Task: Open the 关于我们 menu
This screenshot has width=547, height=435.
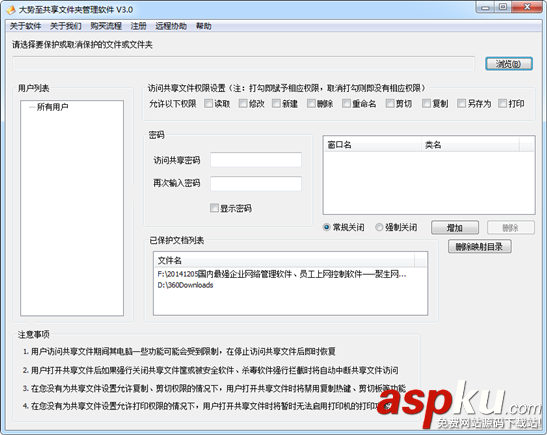Action: pos(66,26)
